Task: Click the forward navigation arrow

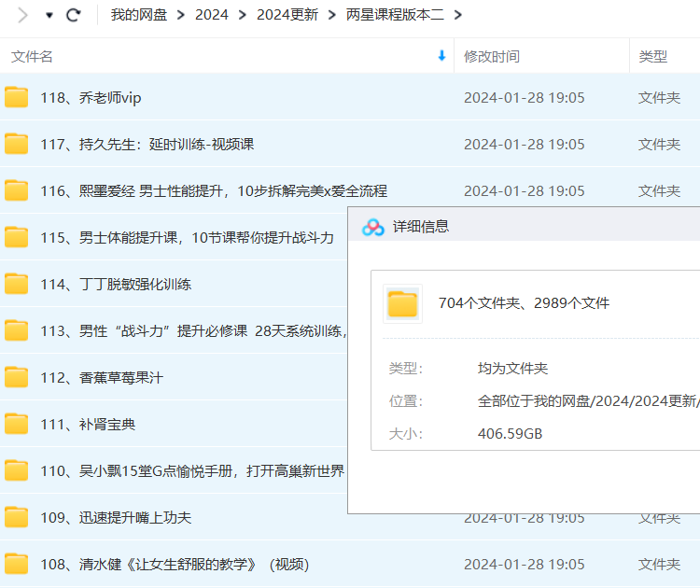Action: coord(23,15)
